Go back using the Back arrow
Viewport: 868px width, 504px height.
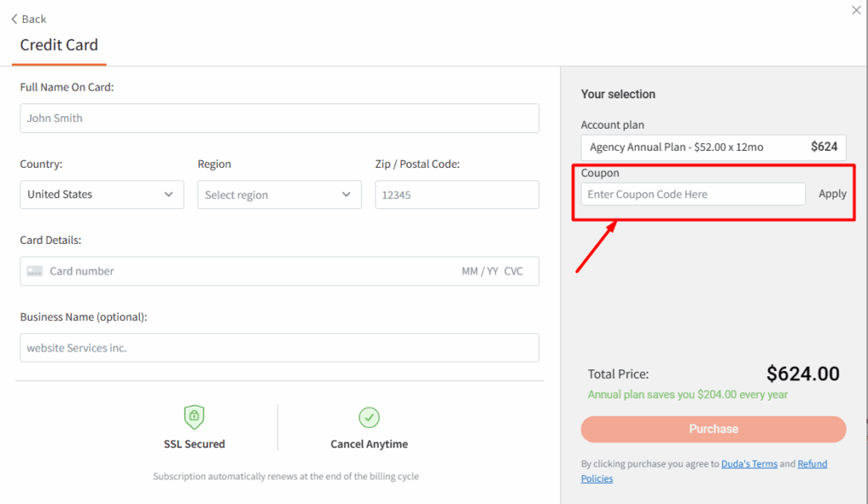[x=29, y=19]
